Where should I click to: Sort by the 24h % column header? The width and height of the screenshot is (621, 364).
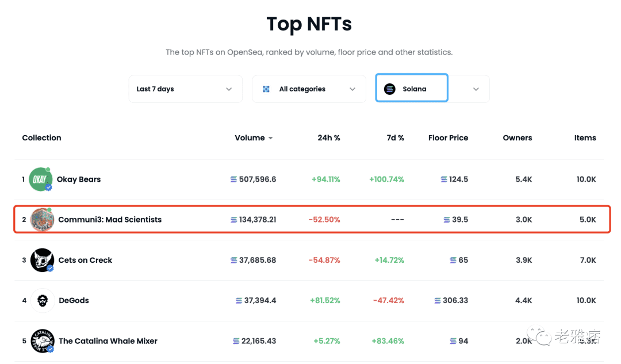pyautogui.click(x=328, y=138)
